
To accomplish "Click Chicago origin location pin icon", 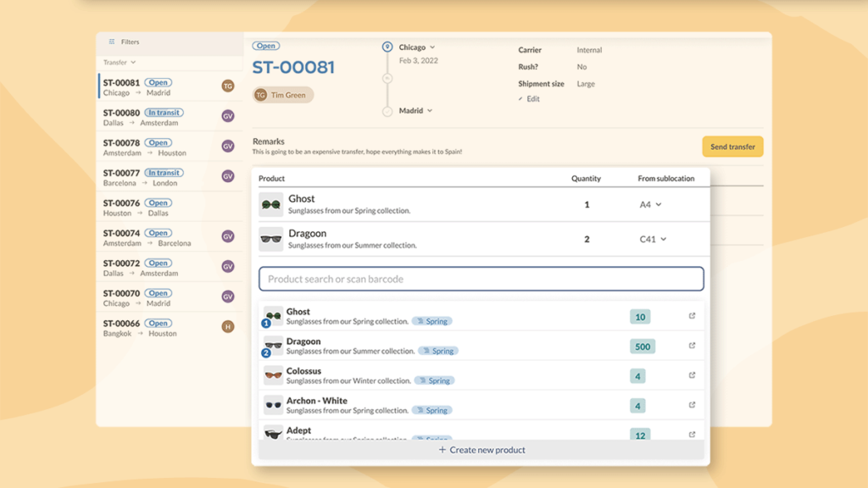I will (x=387, y=47).
